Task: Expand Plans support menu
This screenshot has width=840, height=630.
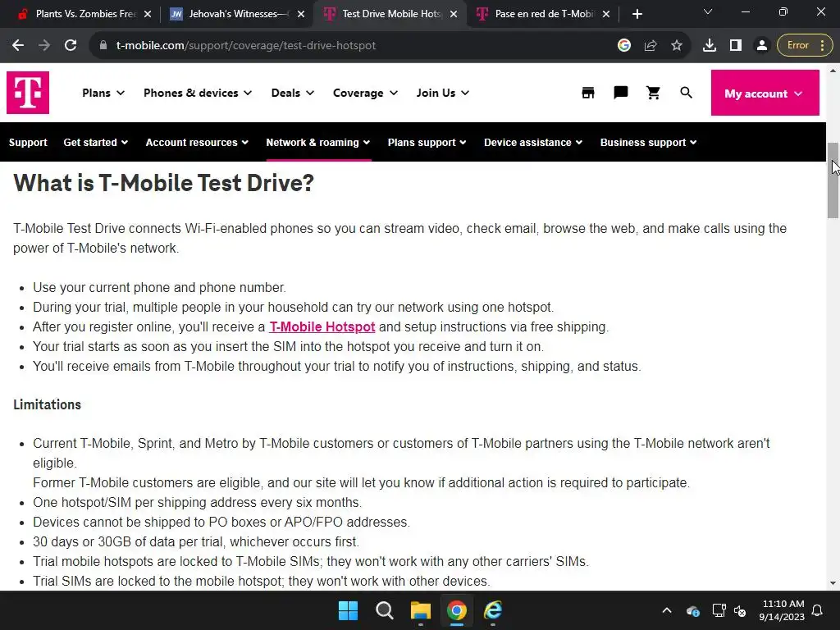Action: click(427, 143)
